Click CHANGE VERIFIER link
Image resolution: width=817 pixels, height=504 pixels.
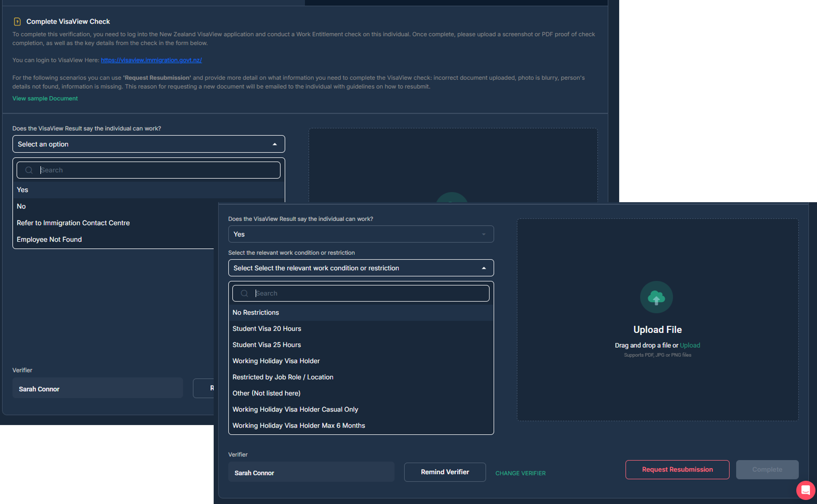click(520, 473)
